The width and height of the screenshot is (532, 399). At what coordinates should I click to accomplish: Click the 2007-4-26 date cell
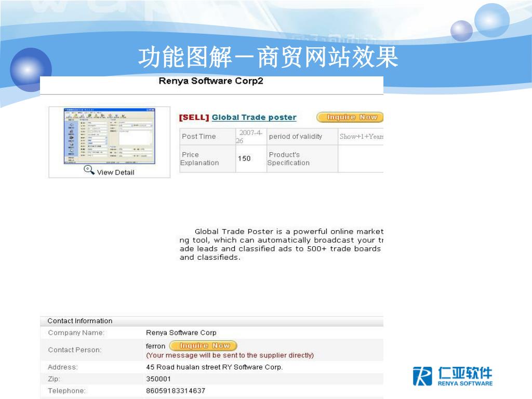pyautogui.click(x=251, y=137)
